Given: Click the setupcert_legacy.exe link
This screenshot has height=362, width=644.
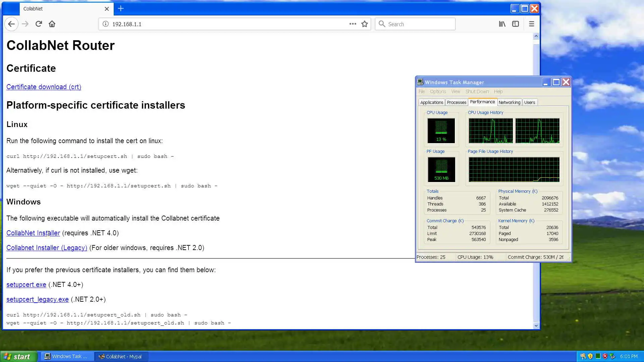Looking at the screenshot, I should pyautogui.click(x=38, y=299).
